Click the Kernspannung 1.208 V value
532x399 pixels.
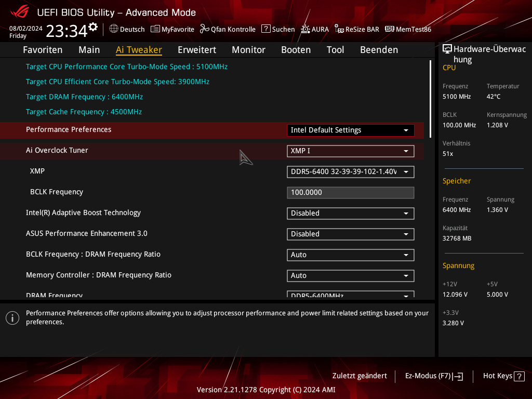pos(497,125)
